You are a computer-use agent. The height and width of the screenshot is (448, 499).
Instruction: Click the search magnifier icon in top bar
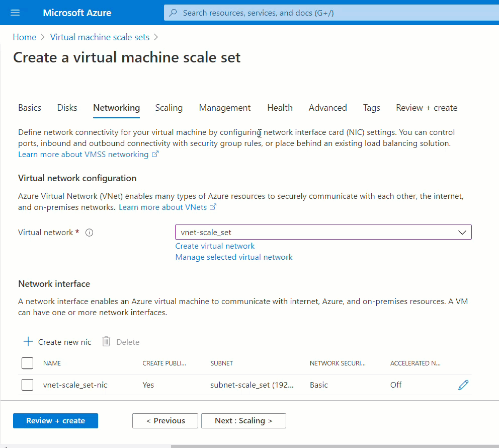pyautogui.click(x=173, y=13)
